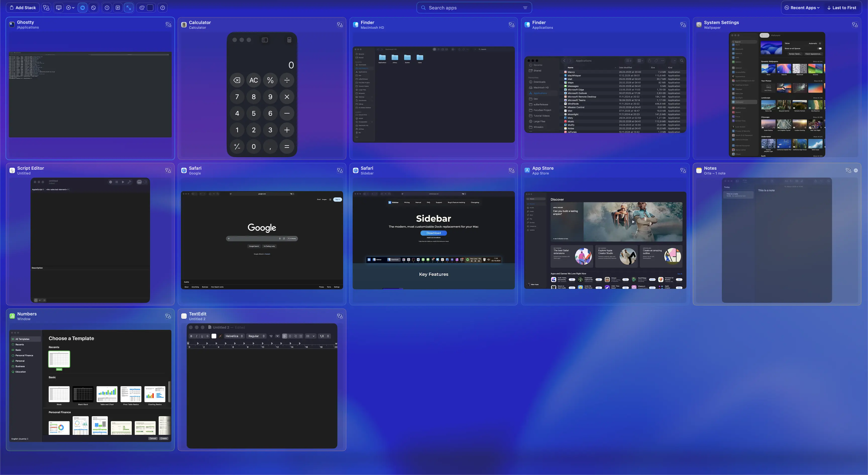868x475 pixels.
Task: Click the restore icon on the Ghostty card
Action: pyautogui.click(x=168, y=25)
